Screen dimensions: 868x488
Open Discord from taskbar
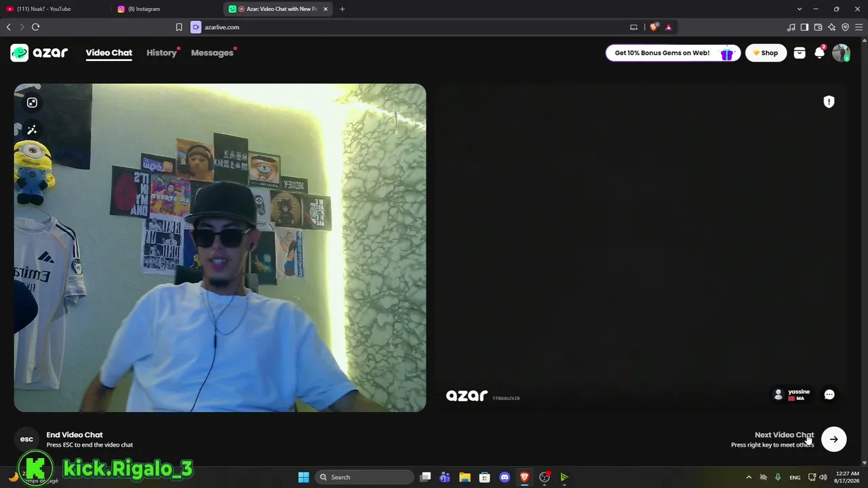[505, 477]
